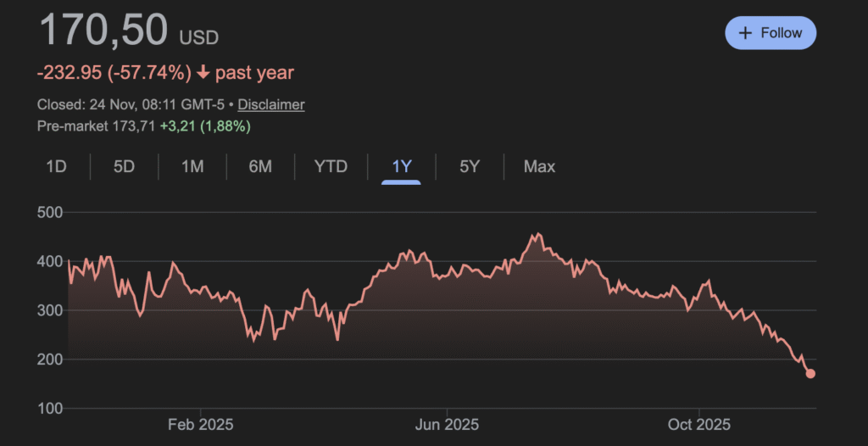
Task: Open the Disclaimer link
Action: click(x=271, y=104)
